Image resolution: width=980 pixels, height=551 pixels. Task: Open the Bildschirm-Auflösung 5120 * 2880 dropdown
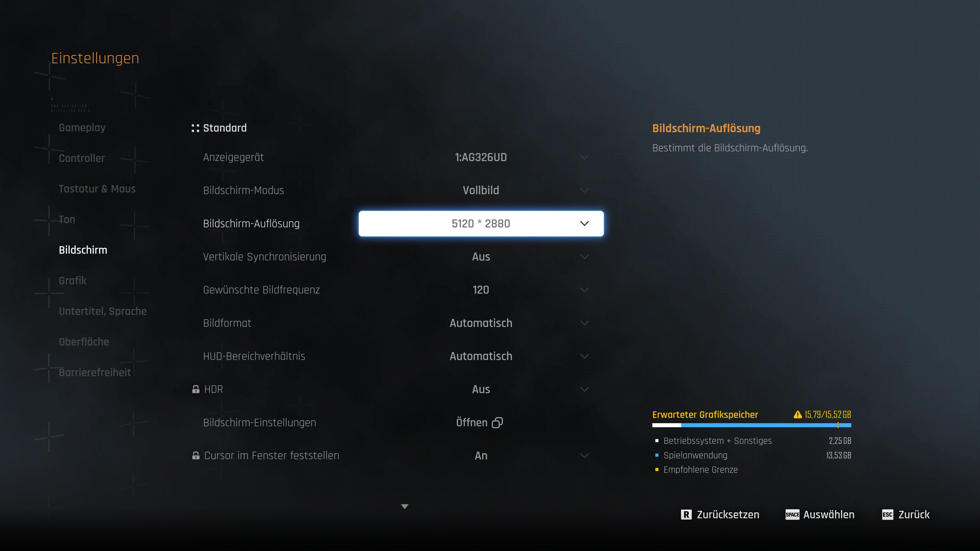[x=481, y=224]
